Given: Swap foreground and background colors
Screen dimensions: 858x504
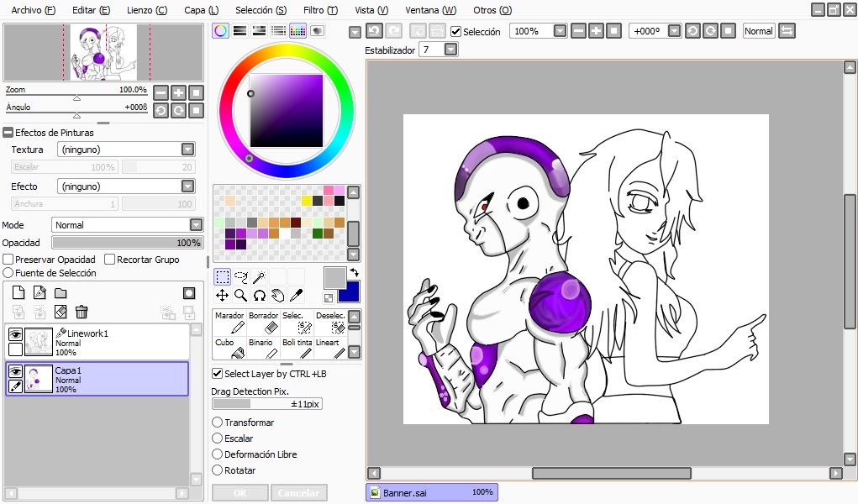Looking at the screenshot, I should [355, 272].
